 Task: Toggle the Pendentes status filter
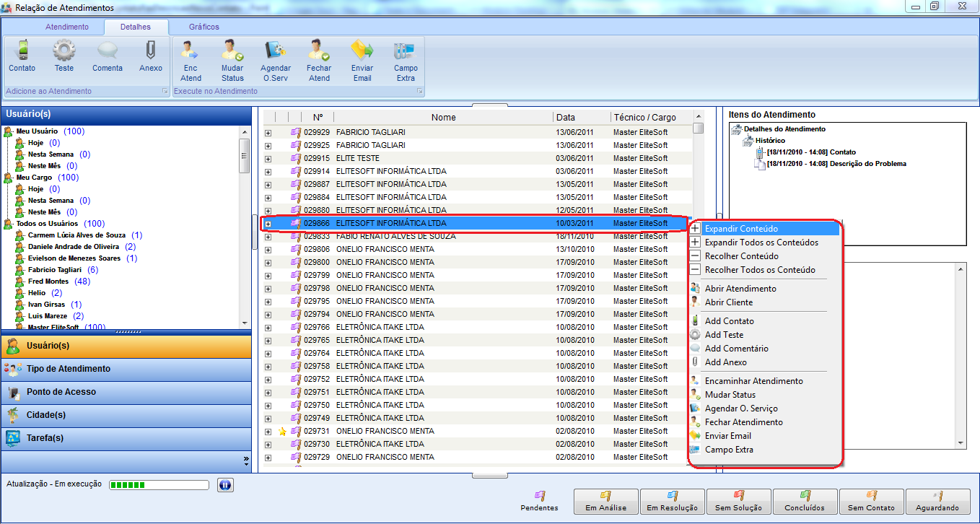pyautogui.click(x=539, y=500)
